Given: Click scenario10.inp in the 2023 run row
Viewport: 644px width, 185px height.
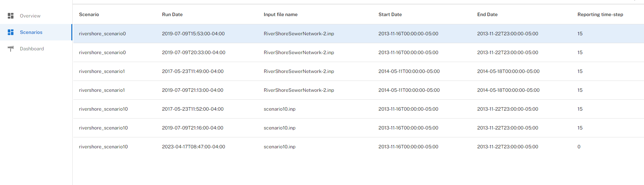Looking at the screenshot, I should (x=280, y=147).
